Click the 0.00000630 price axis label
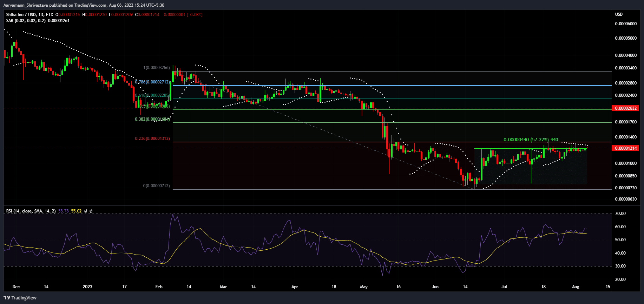The width and height of the screenshot is (644, 304). pyautogui.click(x=626, y=199)
